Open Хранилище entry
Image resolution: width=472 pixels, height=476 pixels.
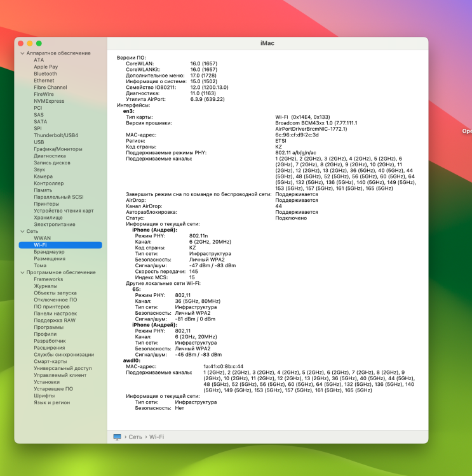pos(48,218)
